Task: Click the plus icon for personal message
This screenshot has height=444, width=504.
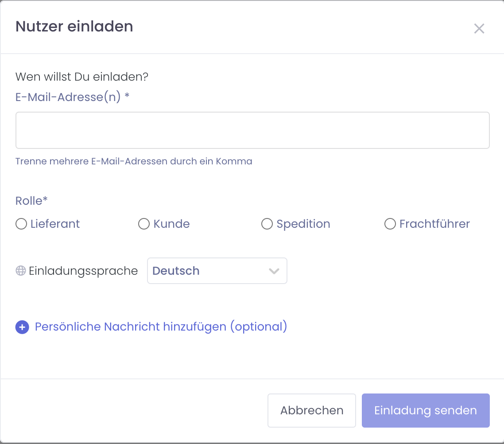Action: (22, 327)
